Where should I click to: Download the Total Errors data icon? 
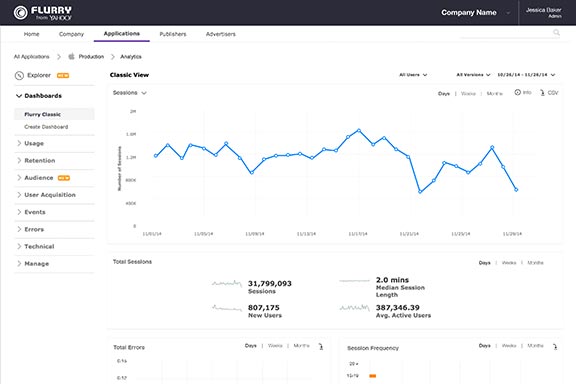click(x=321, y=346)
